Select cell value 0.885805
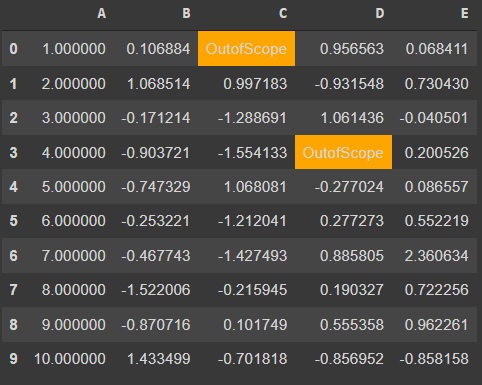Viewport: 482px width, 385px height. tap(352, 256)
